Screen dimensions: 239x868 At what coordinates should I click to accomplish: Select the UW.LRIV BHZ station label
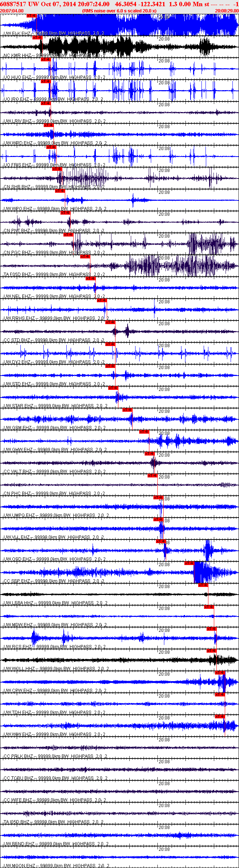18,121
